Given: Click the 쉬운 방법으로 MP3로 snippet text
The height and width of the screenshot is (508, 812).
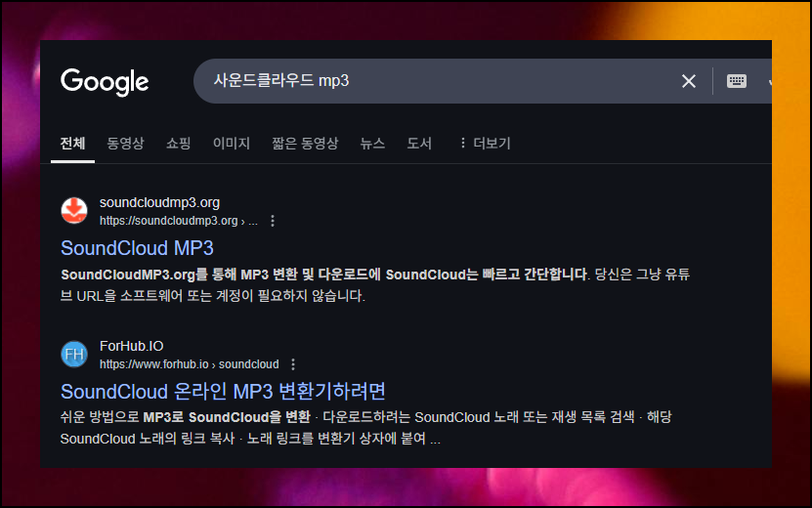Looking at the screenshot, I should point(366,428).
